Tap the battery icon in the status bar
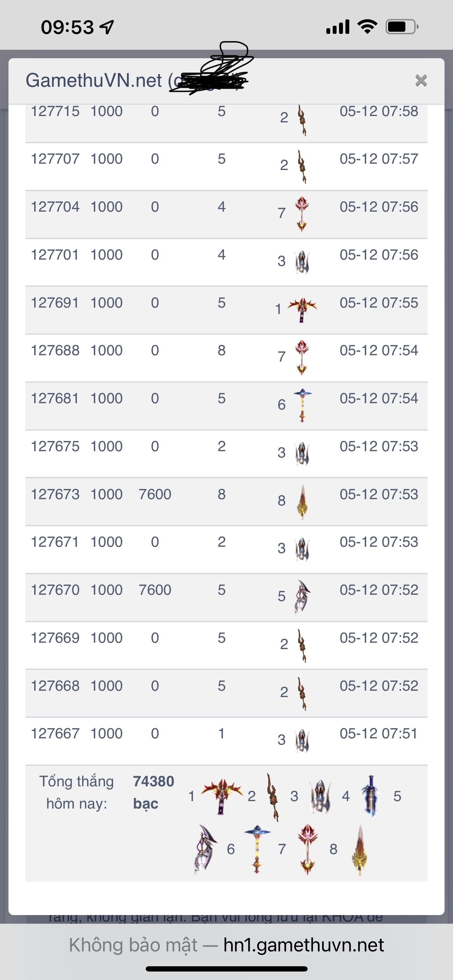Image resolution: width=453 pixels, height=980 pixels. [401, 26]
